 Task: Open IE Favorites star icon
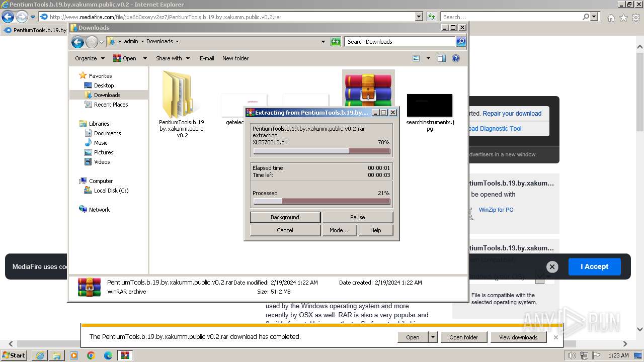tap(623, 18)
